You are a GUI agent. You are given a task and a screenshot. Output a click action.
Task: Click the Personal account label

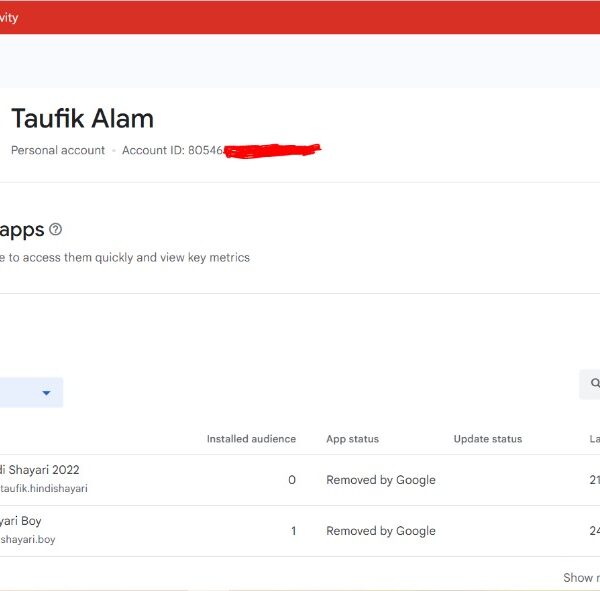58,150
